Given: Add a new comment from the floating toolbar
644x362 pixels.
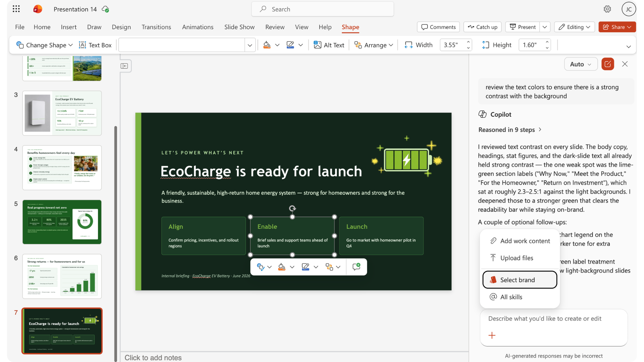Looking at the screenshot, I should (x=356, y=267).
